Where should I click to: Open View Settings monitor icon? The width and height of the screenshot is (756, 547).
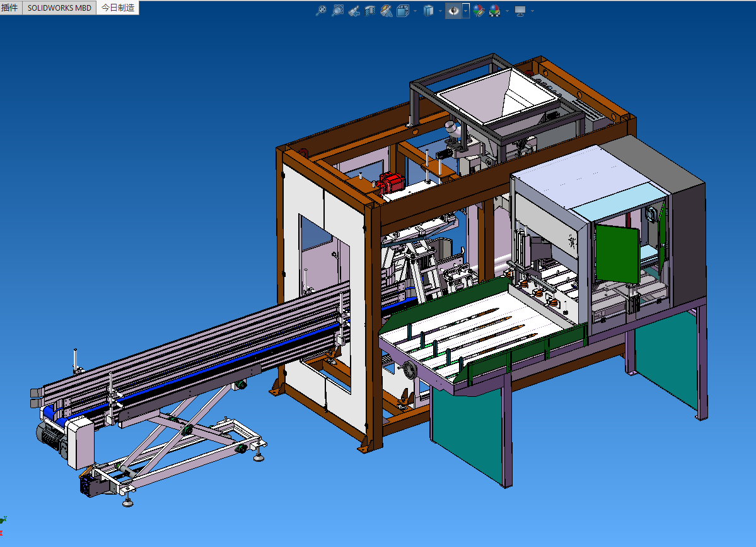click(520, 11)
